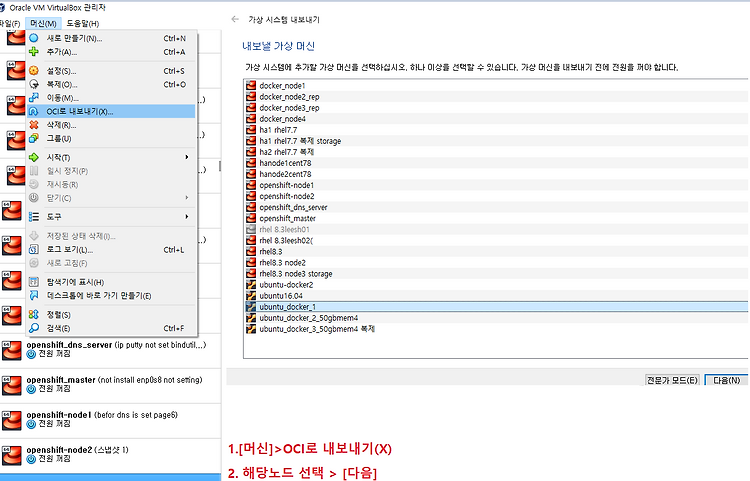The width and height of the screenshot is (750, 481).
Task: Choose Export to OCI (OCI로 내보내기) menu entry
Action: pyautogui.click(x=111, y=111)
